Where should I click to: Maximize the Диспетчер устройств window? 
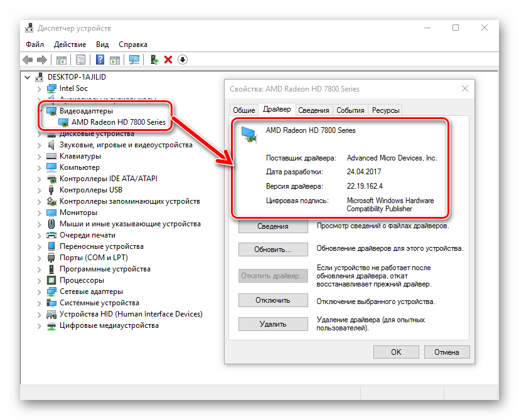coord(456,28)
